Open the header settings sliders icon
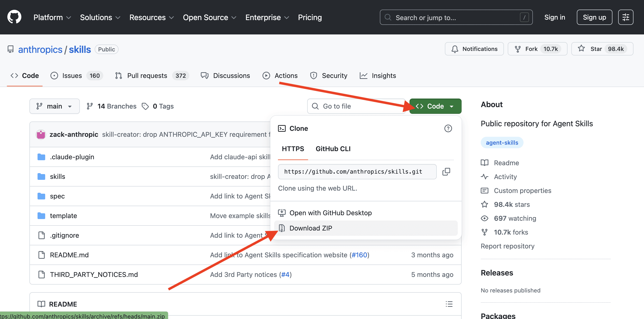Image resolution: width=644 pixels, height=319 pixels. (x=625, y=17)
